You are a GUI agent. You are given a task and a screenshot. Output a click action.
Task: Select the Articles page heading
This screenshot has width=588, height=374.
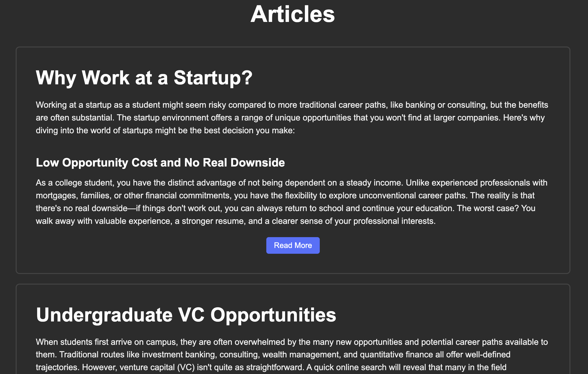pyautogui.click(x=293, y=14)
